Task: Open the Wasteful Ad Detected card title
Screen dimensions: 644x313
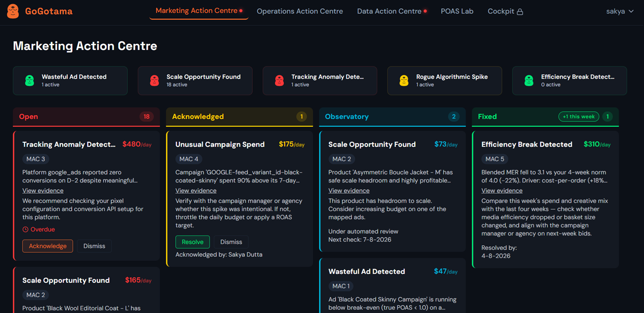Action: pyautogui.click(x=367, y=272)
